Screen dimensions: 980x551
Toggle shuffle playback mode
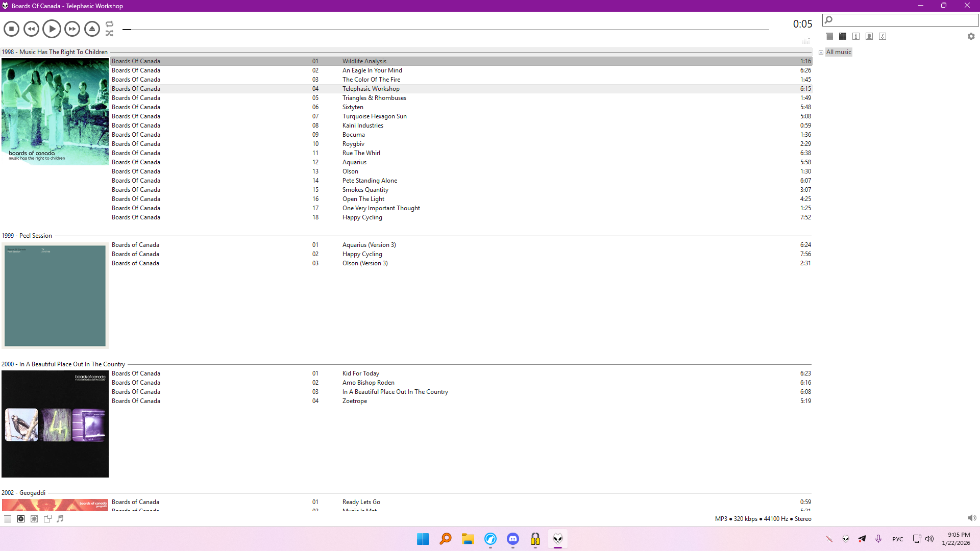click(x=109, y=33)
